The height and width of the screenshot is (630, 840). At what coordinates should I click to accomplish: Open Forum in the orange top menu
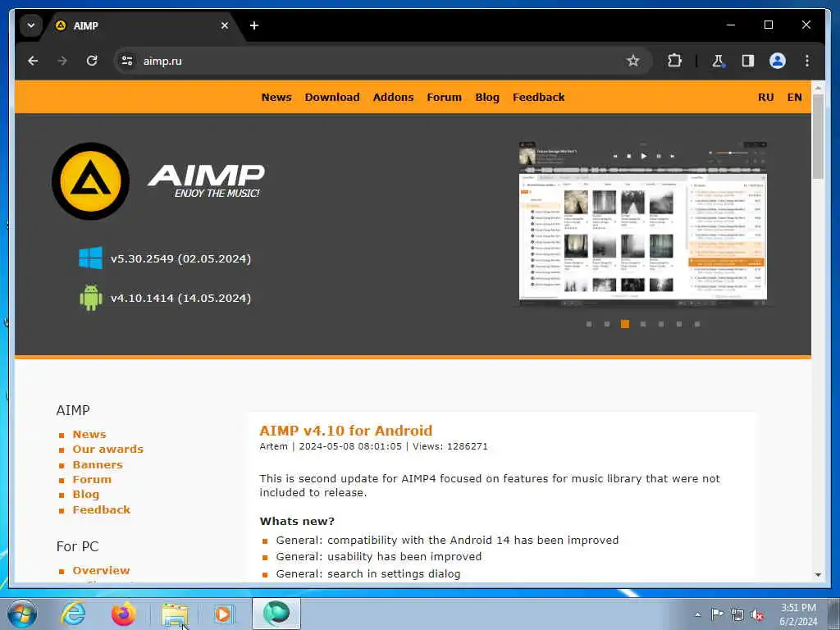click(444, 98)
